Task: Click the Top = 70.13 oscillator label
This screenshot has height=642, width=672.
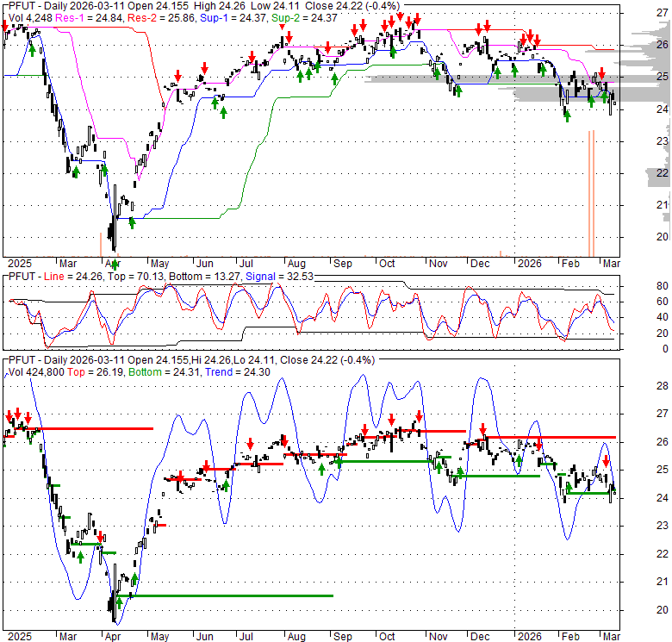Action: coord(121,276)
